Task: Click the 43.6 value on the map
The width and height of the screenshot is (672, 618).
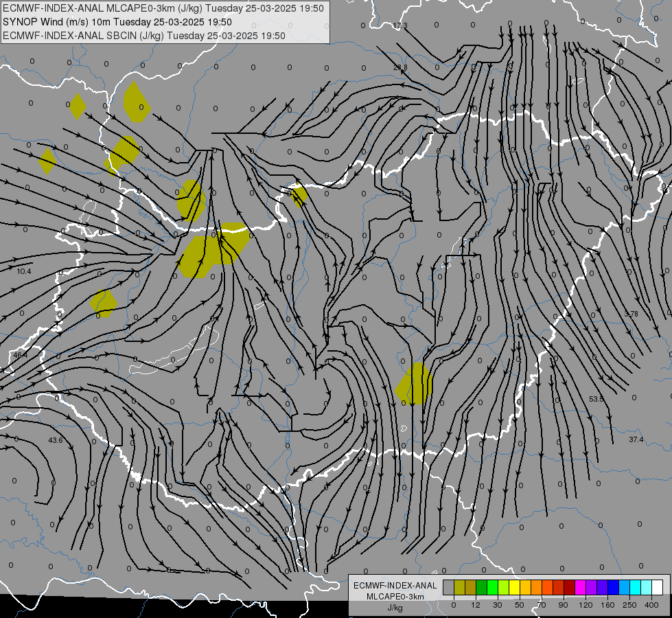Action: pos(56,440)
